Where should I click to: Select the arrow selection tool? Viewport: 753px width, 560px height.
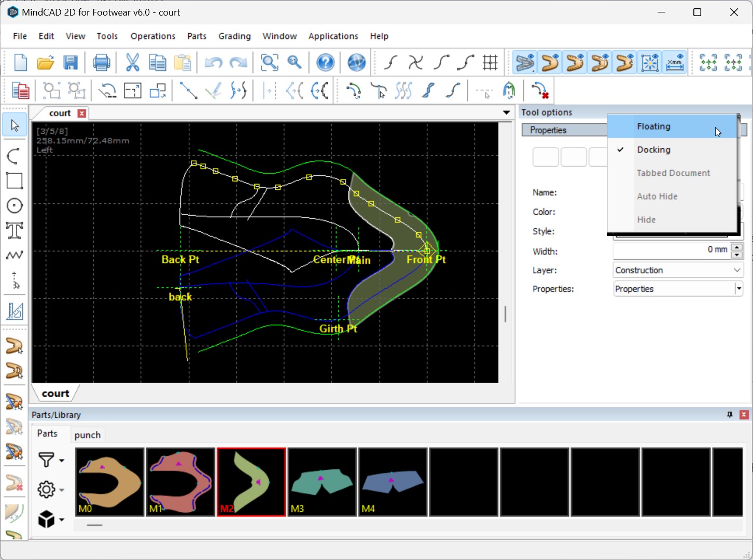tap(14, 124)
